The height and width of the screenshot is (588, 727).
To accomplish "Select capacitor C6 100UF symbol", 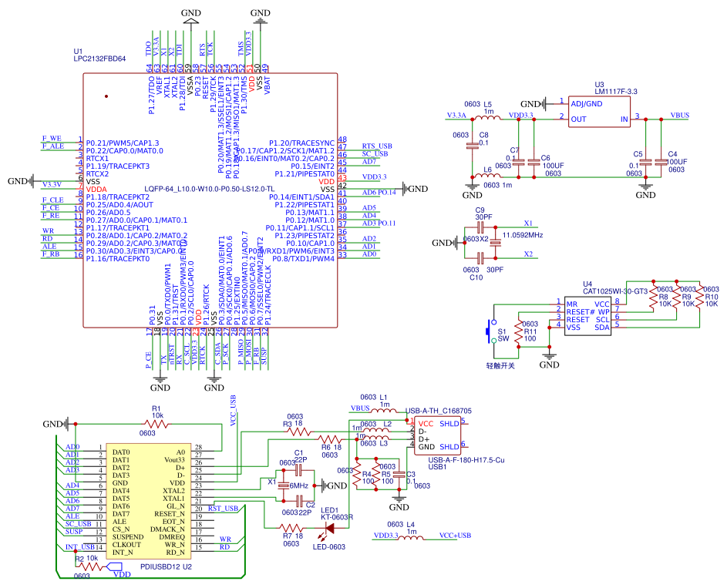I will (534, 162).
